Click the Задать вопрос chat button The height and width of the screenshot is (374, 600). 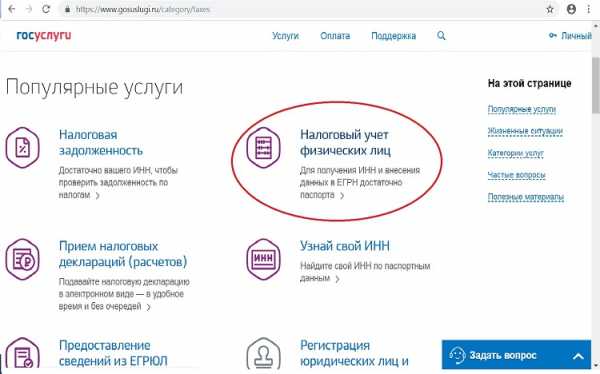tap(516, 355)
